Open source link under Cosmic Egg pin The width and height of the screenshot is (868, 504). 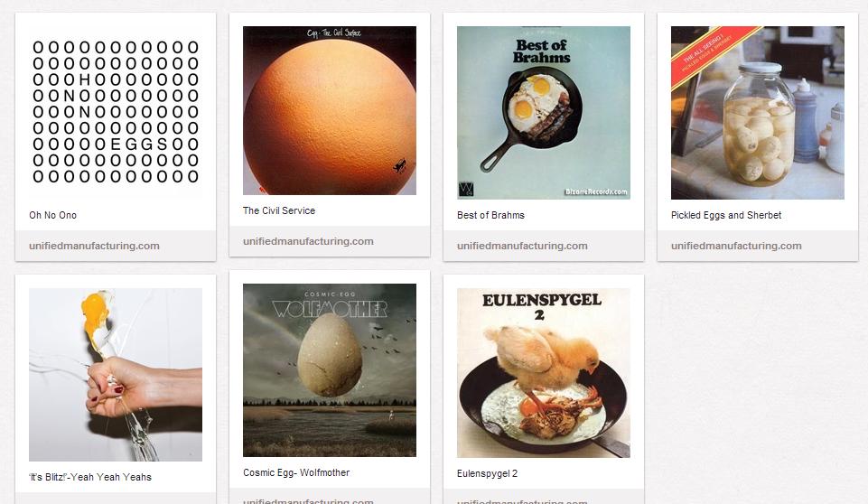coord(308,500)
